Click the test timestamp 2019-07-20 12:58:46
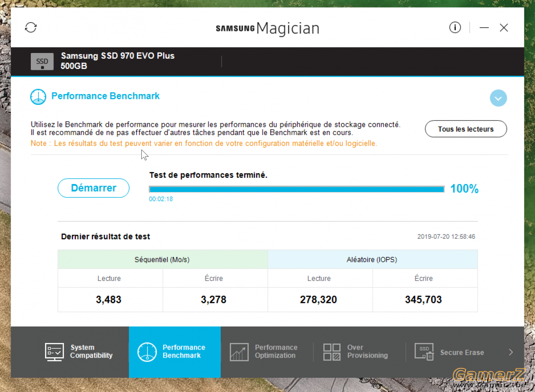Viewport: 535px width, 392px height. click(446, 237)
